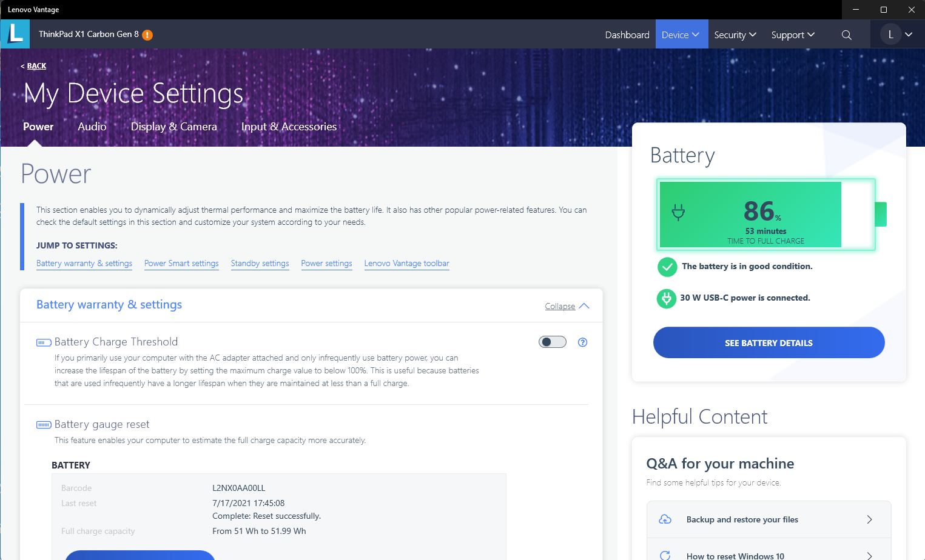Click the Battery Charge Threshold help icon

point(582,342)
